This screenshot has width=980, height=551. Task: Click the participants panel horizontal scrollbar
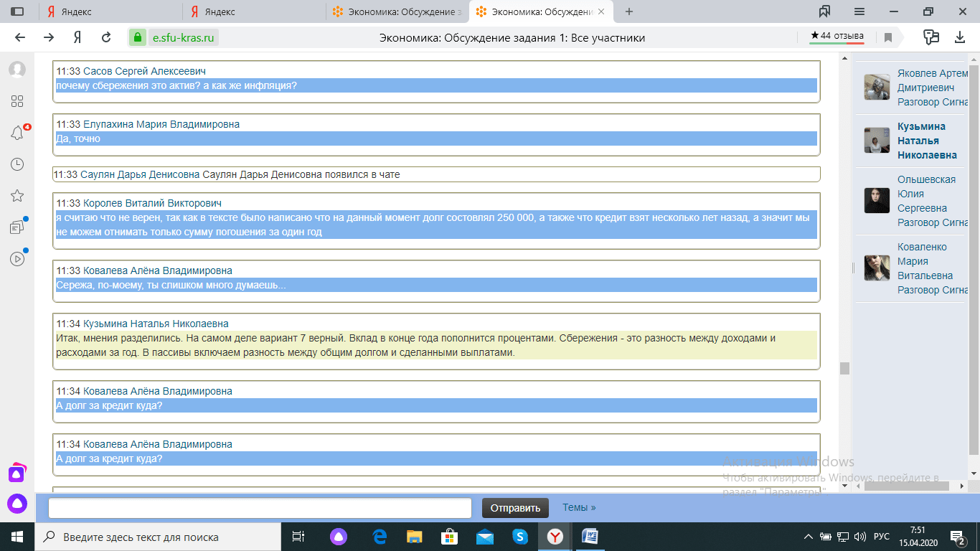[x=907, y=486]
